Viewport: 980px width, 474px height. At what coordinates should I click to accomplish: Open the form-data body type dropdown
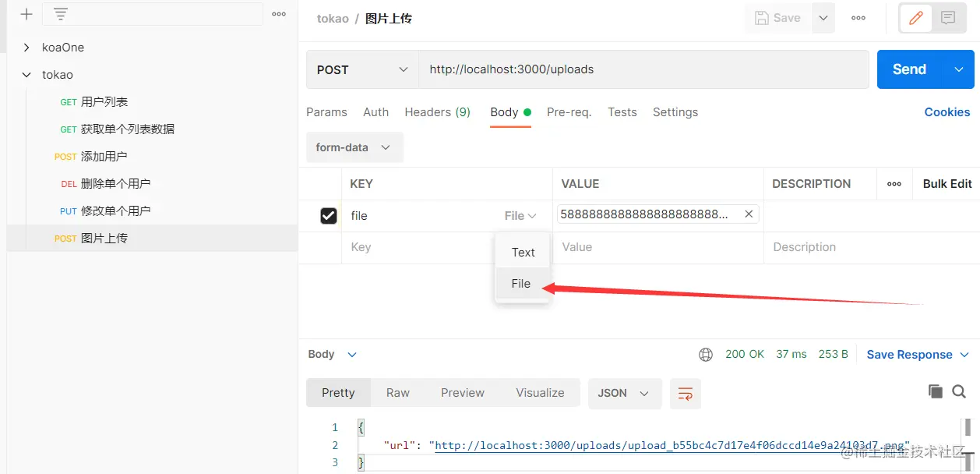(x=354, y=147)
